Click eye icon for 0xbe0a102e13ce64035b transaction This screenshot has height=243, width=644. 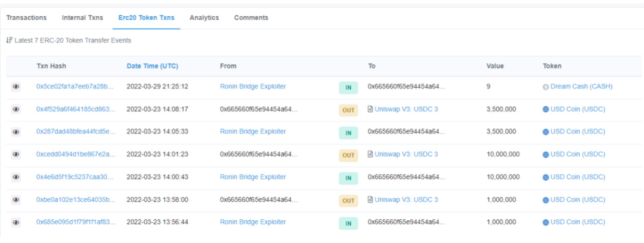click(16, 200)
